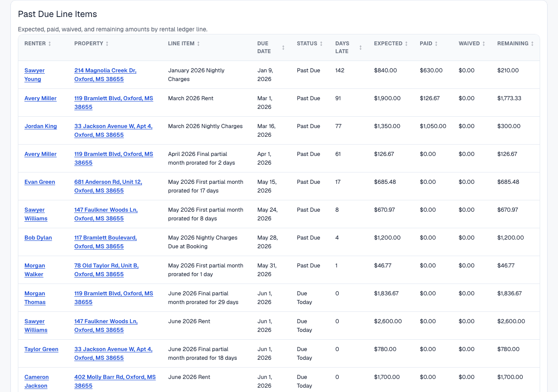This screenshot has width=558, height=392.
Task: Open renter Jordan King link
Action: point(41,126)
